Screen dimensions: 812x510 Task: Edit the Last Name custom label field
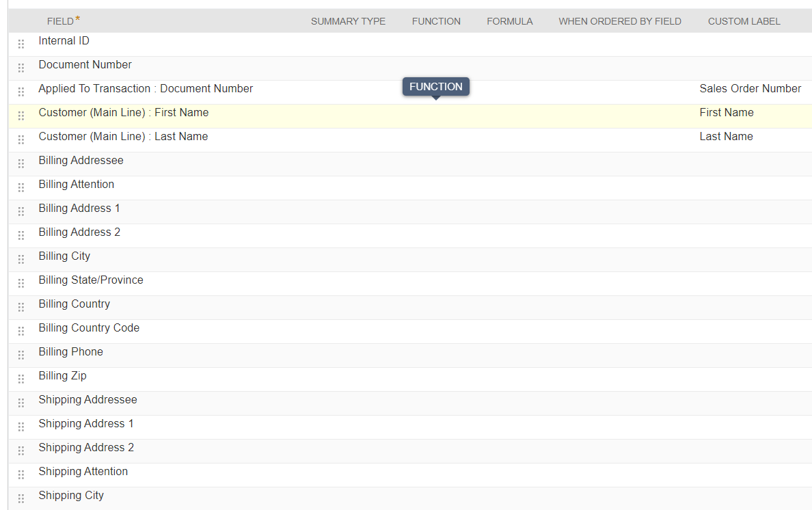click(x=726, y=136)
